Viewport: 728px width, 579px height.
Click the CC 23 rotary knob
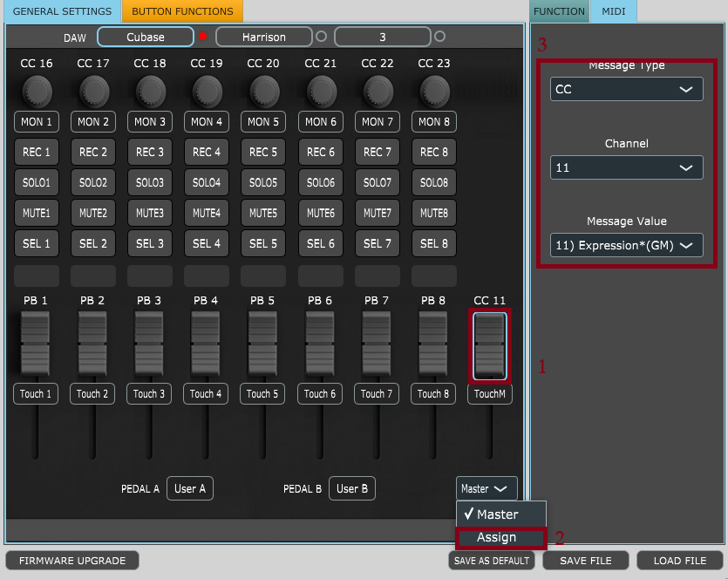pos(434,92)
